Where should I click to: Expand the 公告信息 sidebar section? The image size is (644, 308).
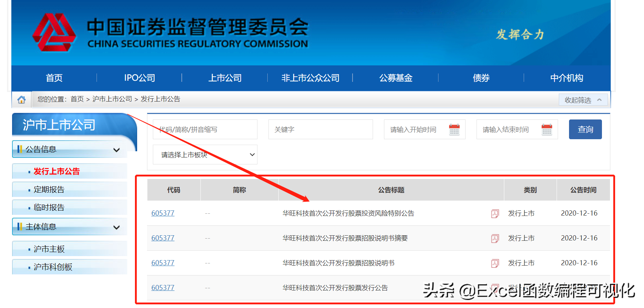pyautogui.click(x=69, y=149)
